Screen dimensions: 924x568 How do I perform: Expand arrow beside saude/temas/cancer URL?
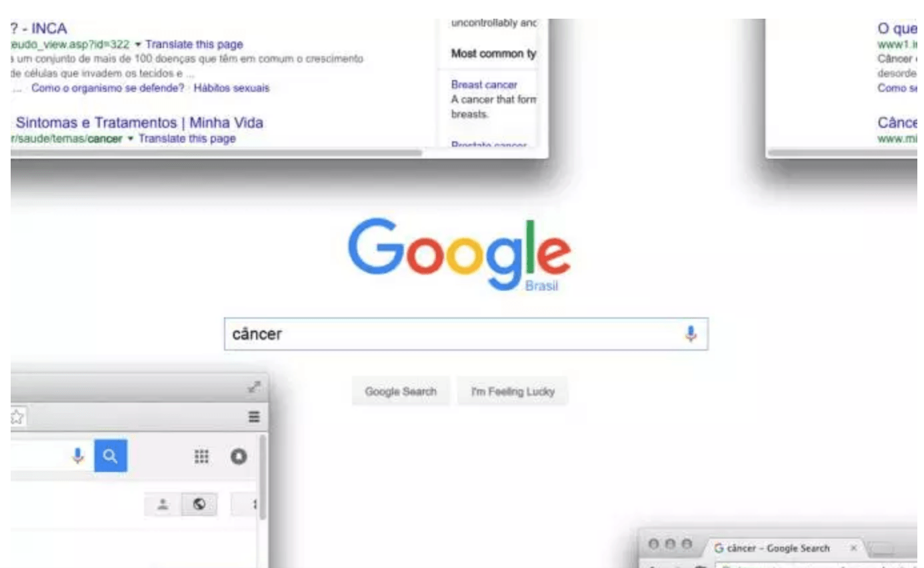click(x=131, y=139)
